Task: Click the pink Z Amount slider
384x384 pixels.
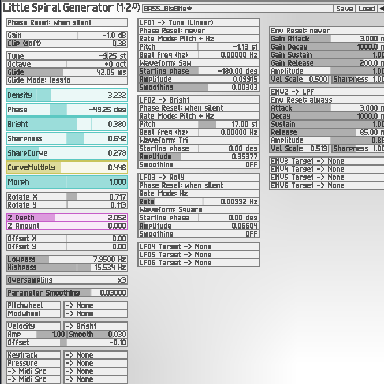Action: 67,226
